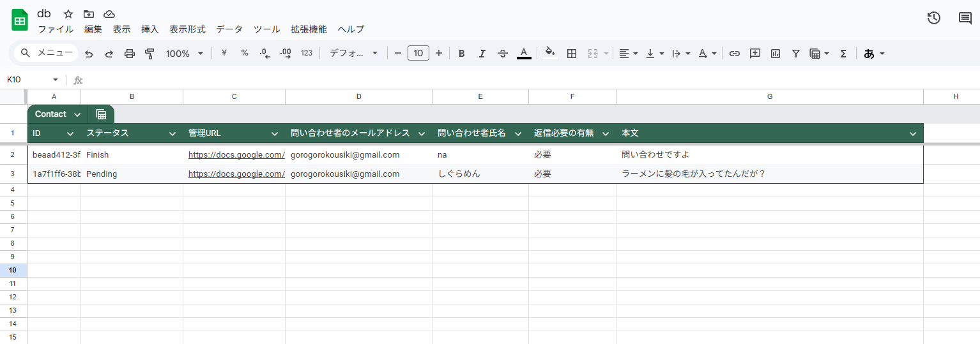Create a filter with funnel icon

point(796,54)
